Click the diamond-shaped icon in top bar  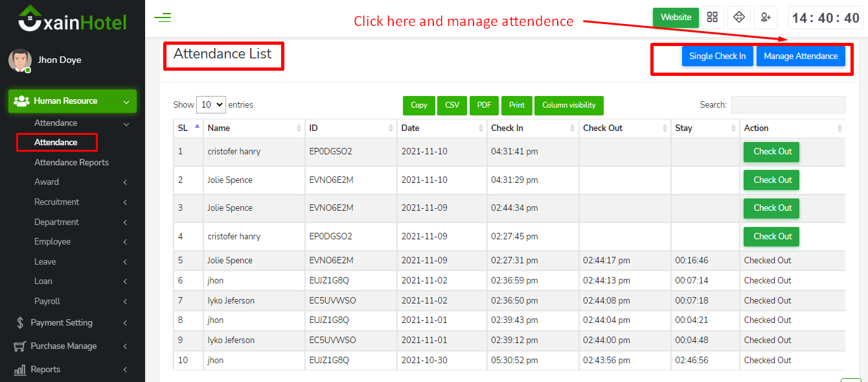739,18
